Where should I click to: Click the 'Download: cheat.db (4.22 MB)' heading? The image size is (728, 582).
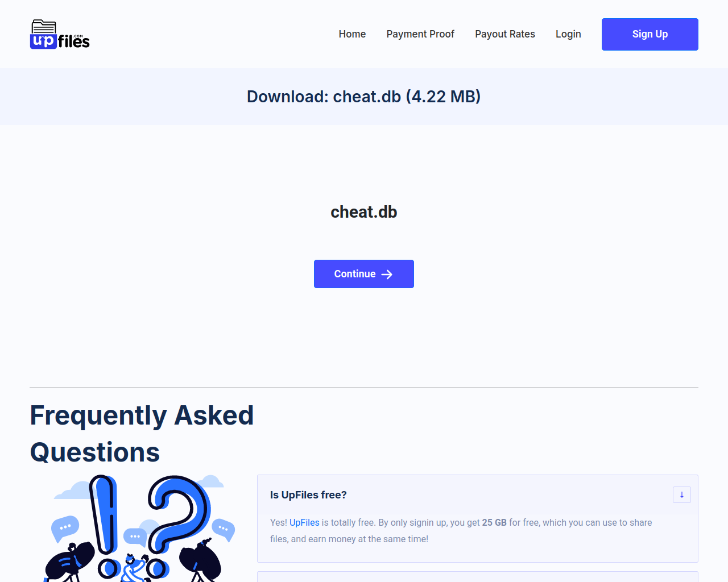pyautogui.click(x=364, y=97)
